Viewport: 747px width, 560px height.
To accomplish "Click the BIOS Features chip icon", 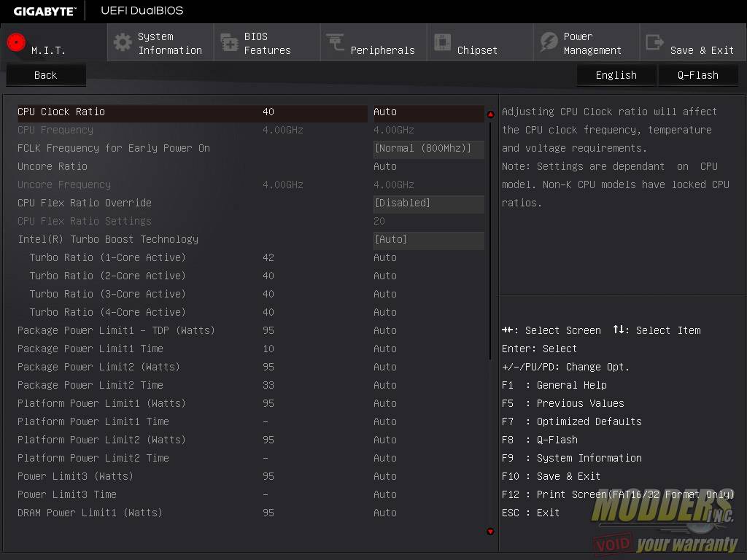I will click(x=229, y=42).
